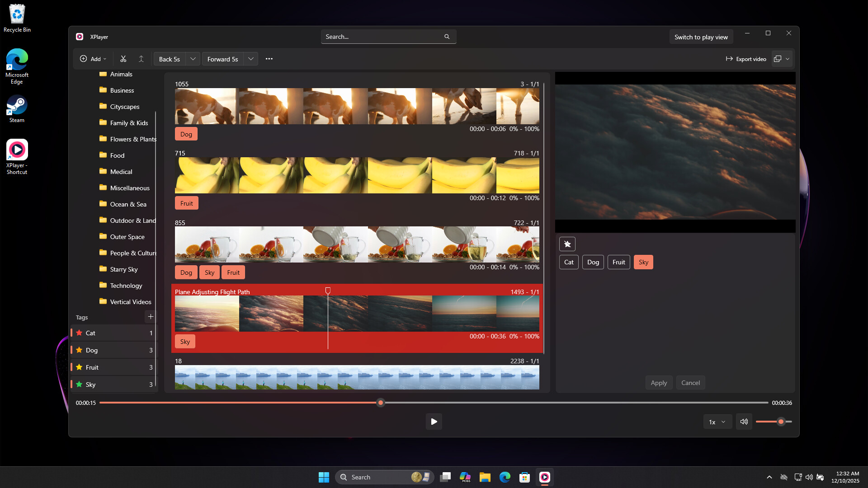Select the Starry Sky folder
The width and height of the screenshot is (868, 488).
(x=124, y=269)
